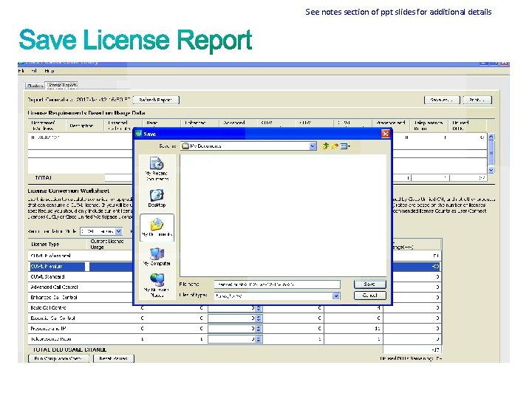532x399 pixels.
Task: Select the Essential Call Control row label
Action: [x=53, y=318]
